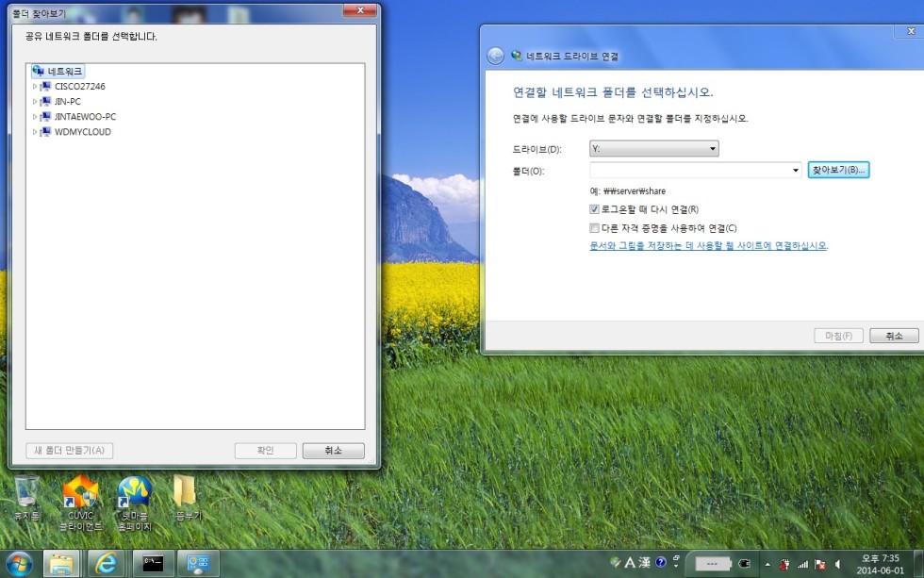The height and width of the screenshot is (578, 924).
Task: Select JINTAEWOO-PC in the network tree
Action: [x=85, y=117]
